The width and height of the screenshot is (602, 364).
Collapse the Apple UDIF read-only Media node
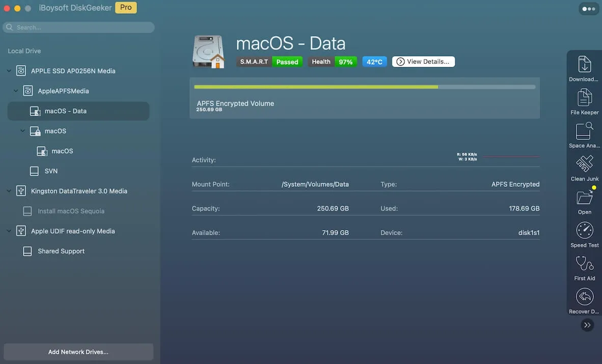point(9,231)
